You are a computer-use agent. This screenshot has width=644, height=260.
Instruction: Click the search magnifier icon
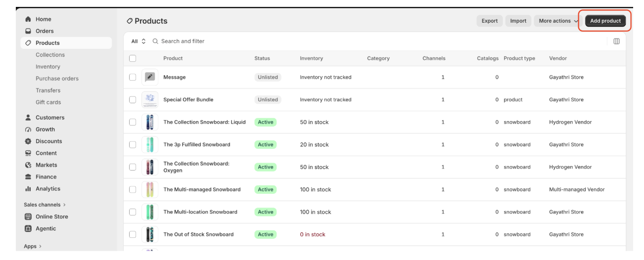[x=155, y=41]
